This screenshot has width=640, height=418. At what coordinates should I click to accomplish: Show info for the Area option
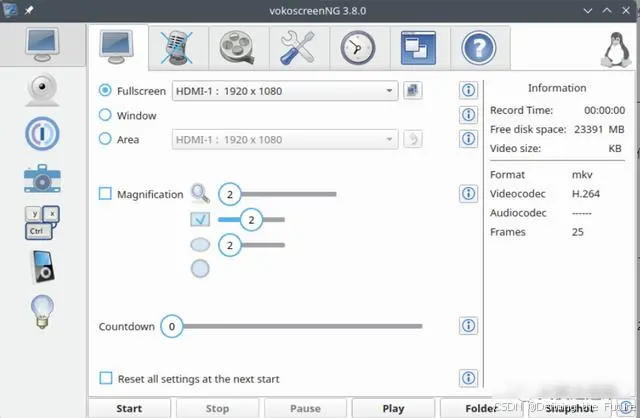click(468, 139)
